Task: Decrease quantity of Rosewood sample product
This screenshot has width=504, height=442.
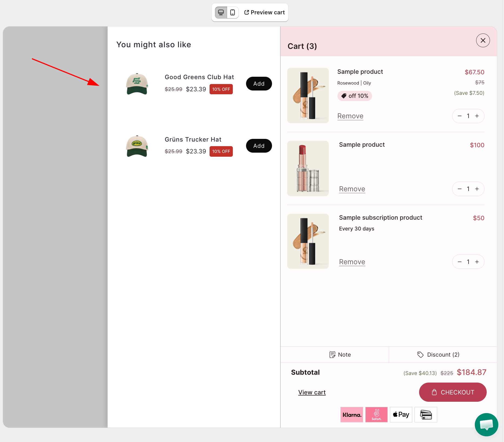Action: coord(459,116)
